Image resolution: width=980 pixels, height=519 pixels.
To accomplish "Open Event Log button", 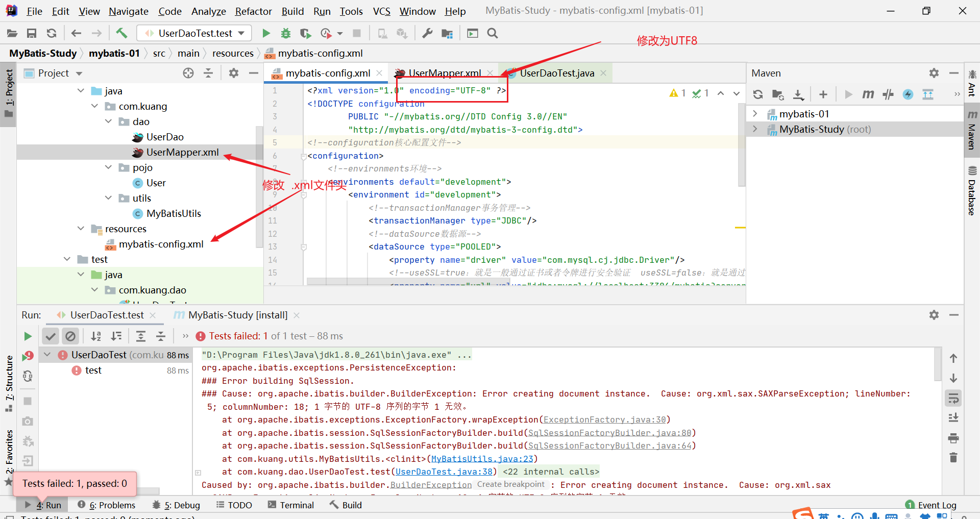I will tap(931, 505).
